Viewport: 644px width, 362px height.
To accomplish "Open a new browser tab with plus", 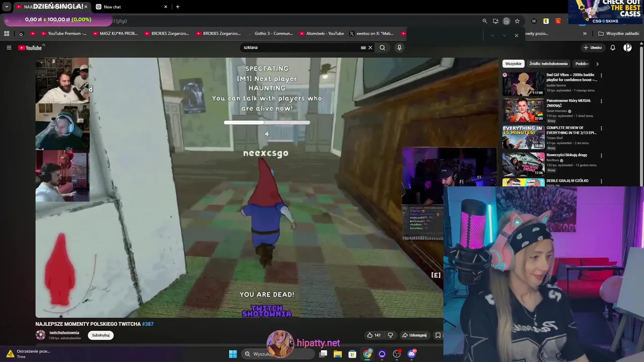I will coord(178,7).
